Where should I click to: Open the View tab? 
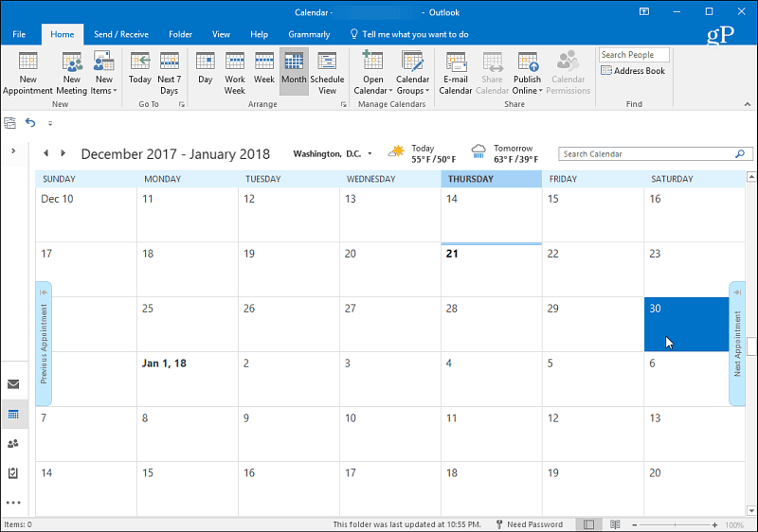pyautogui.click(x=221, y=34)
